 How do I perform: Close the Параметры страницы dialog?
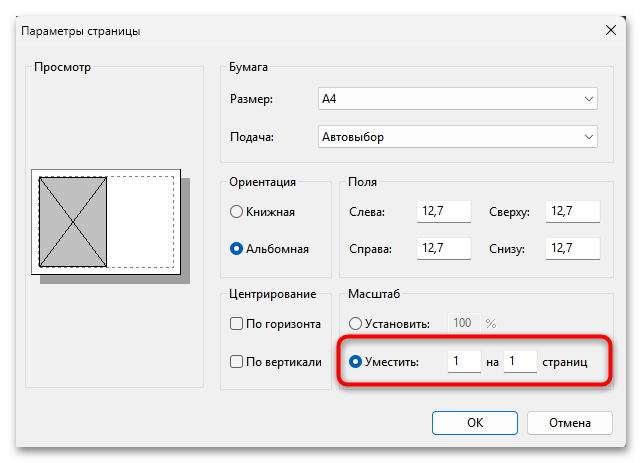click(611, 31)
